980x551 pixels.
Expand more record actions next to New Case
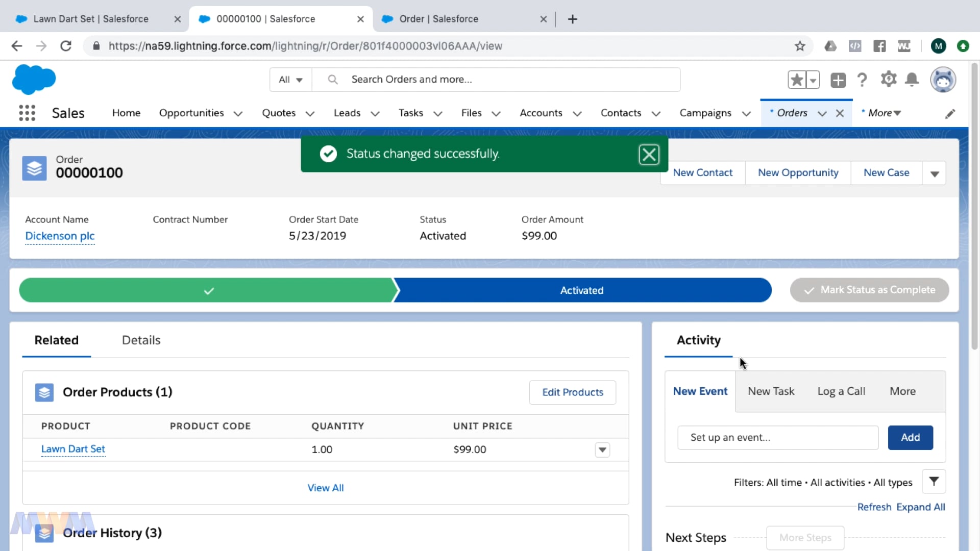click(934, 173)
